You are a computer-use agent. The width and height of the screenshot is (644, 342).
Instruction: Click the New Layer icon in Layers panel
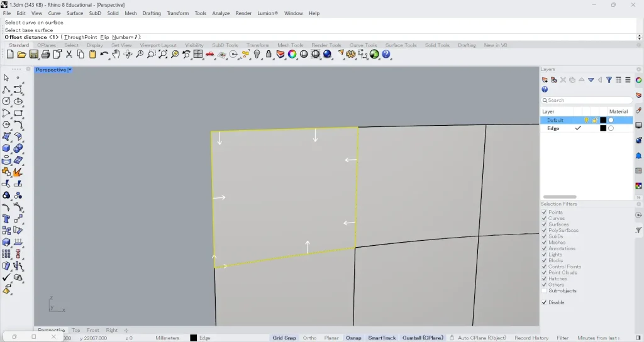(545, 80)
